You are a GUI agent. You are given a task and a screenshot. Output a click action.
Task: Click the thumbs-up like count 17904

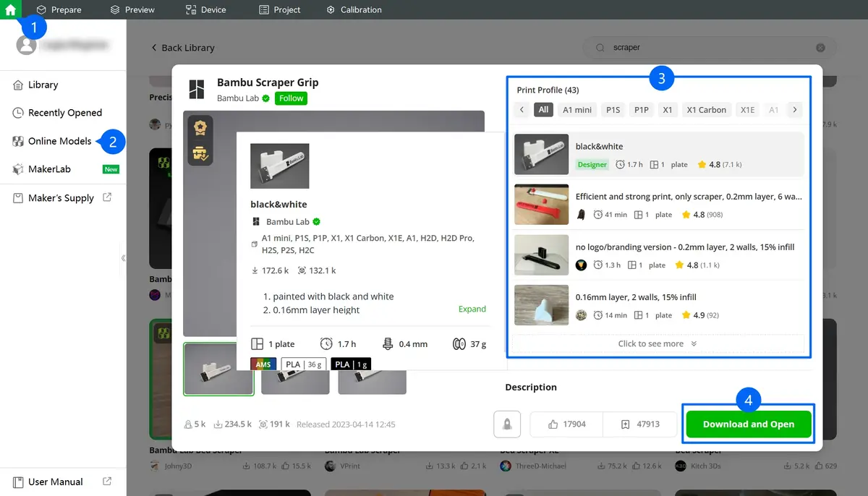[566, 424]
